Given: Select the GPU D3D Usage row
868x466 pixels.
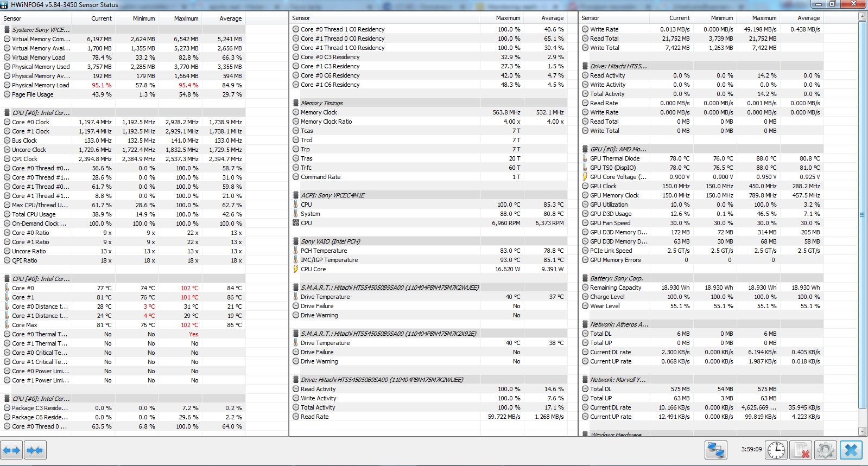Looking at the screenshot, I should click(x=701, y=214).
